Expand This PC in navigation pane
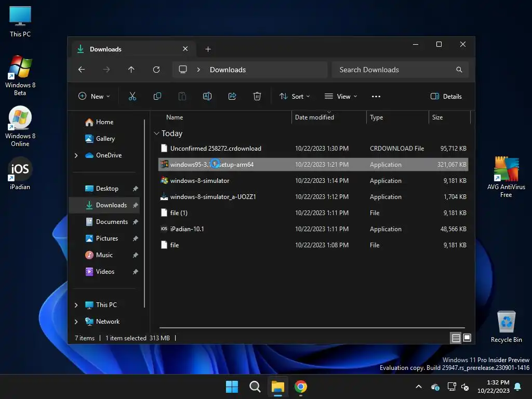Screen dimensions: 532x399 tap(76, 305)
